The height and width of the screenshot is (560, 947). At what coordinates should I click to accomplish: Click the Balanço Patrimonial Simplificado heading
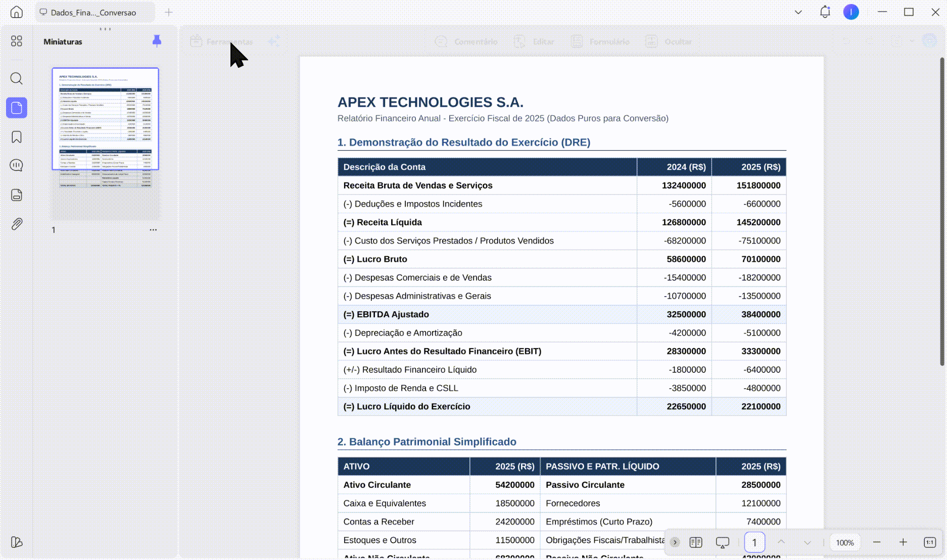pyautogui.click(x=427, y=442)
